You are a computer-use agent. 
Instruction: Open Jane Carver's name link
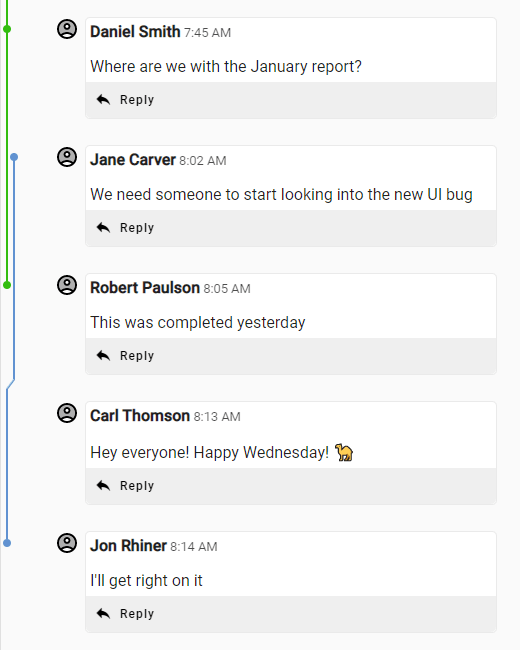pos(133,160)
